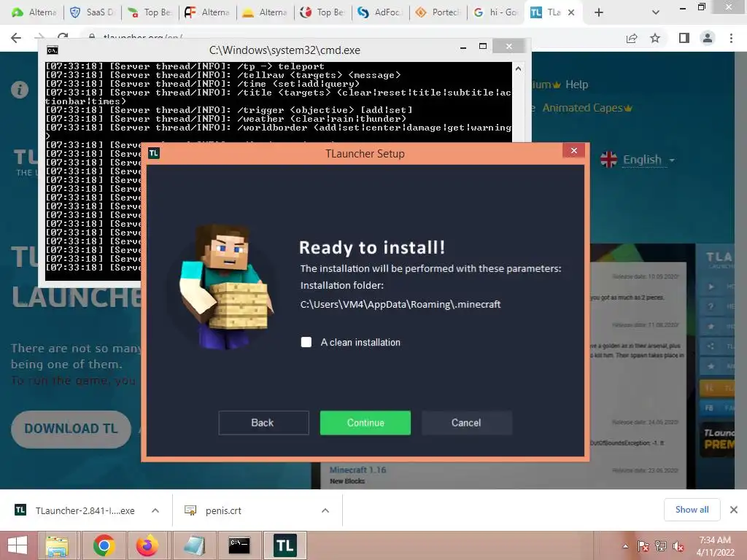Switch to the Top Be tab with green icon
Image resolution: width=747 pixels, height=560 pixels.
(150, 12)
